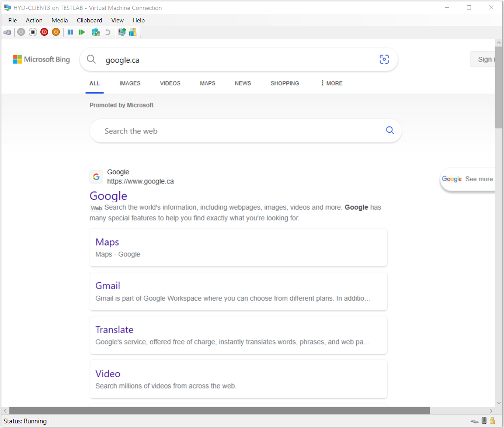Image resolution: width=504 pixels, height=428 pixels.
Task: Click the mouse icon in status bar
Action: point(484,421)
